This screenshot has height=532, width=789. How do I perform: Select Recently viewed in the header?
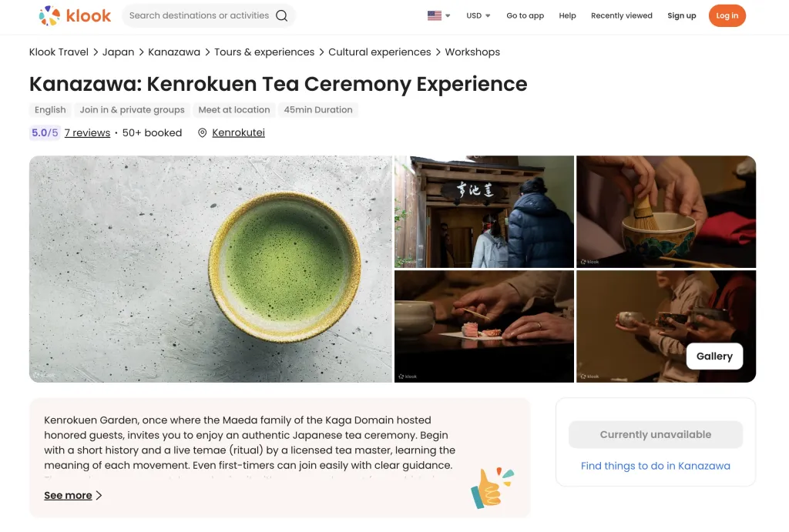[x=621, y=15]
